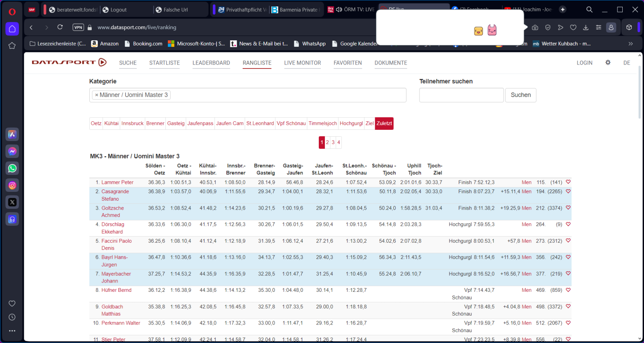This screenshot has height=343, width=644.
Task: Open the Opera menu logo
Action: click(x=12, y=11)
